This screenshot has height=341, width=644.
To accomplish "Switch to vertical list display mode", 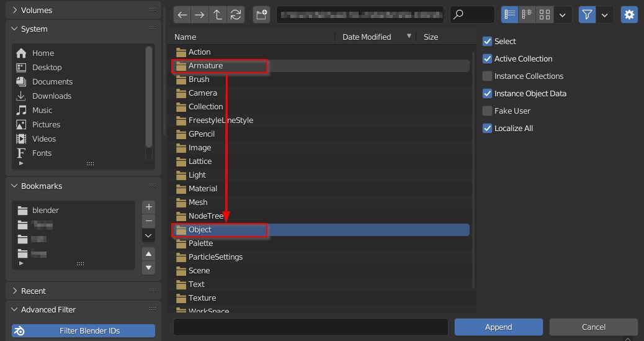I will click(510, 16).
